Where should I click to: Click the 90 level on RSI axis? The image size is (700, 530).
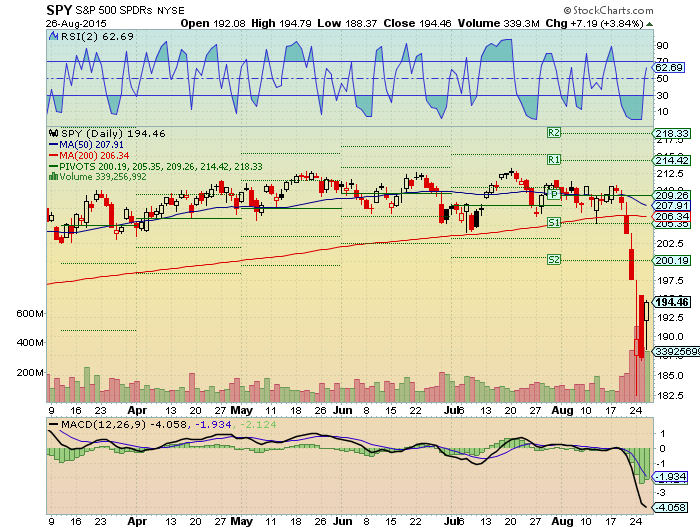pos(663,46)
